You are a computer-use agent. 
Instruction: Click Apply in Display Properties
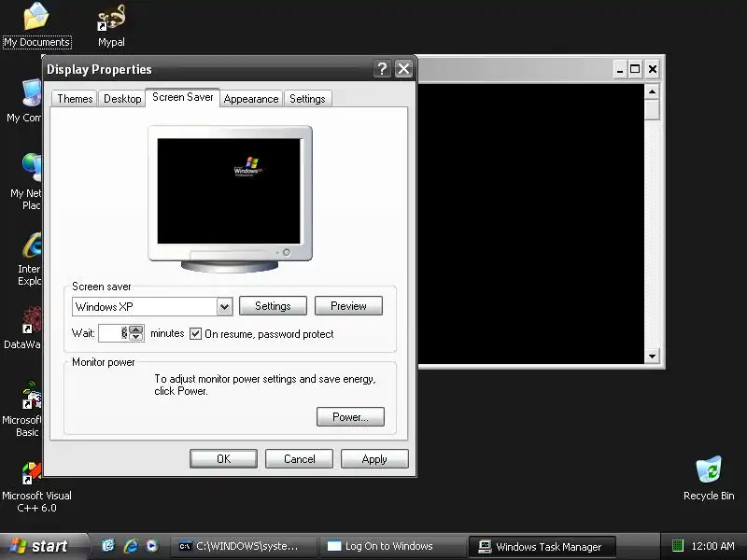(374, 458)
